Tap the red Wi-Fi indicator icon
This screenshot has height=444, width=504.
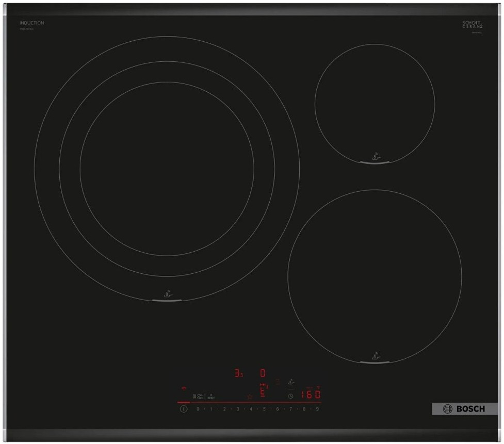(184, 388)
